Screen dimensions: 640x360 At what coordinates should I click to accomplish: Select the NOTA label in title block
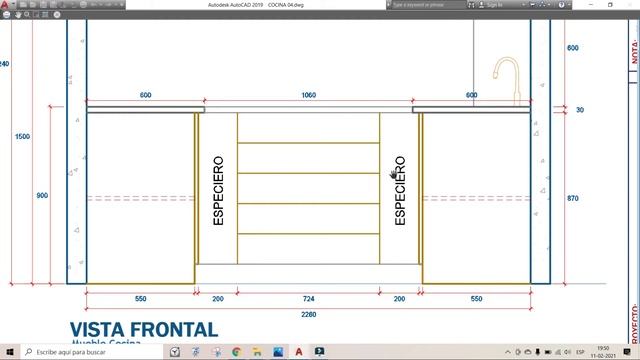pos(634,51)
